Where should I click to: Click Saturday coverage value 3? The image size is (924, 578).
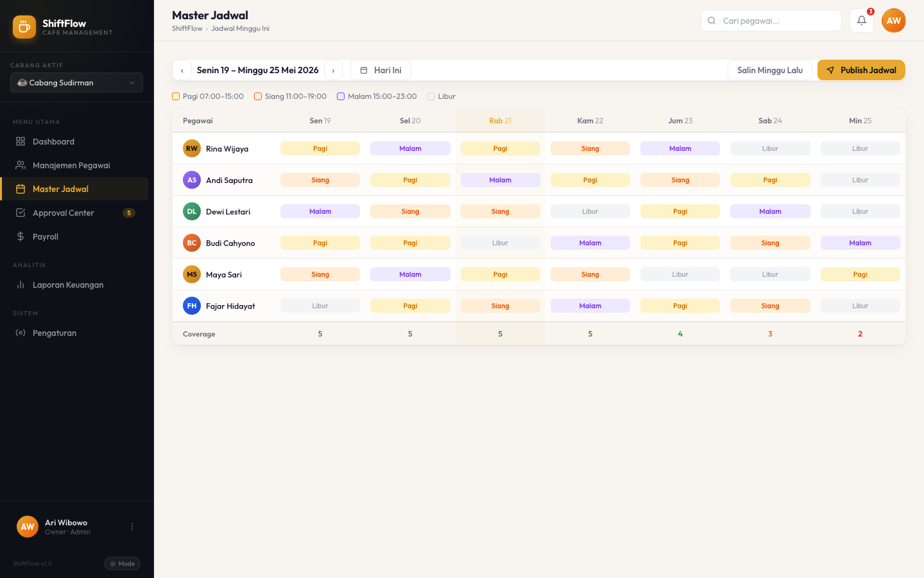point(770,334)
